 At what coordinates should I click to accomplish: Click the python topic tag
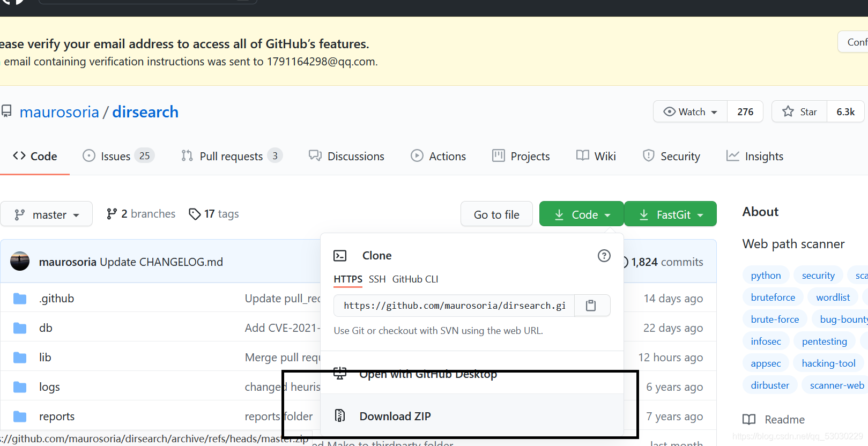coord(766,275)
